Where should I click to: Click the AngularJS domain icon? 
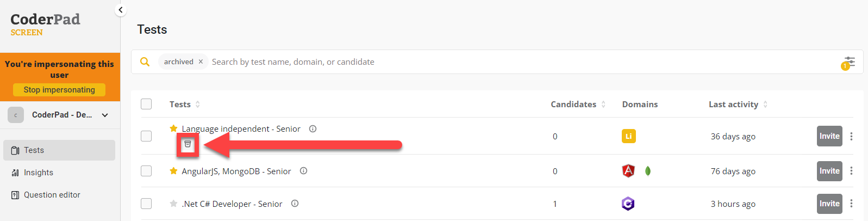coord(628,171)
